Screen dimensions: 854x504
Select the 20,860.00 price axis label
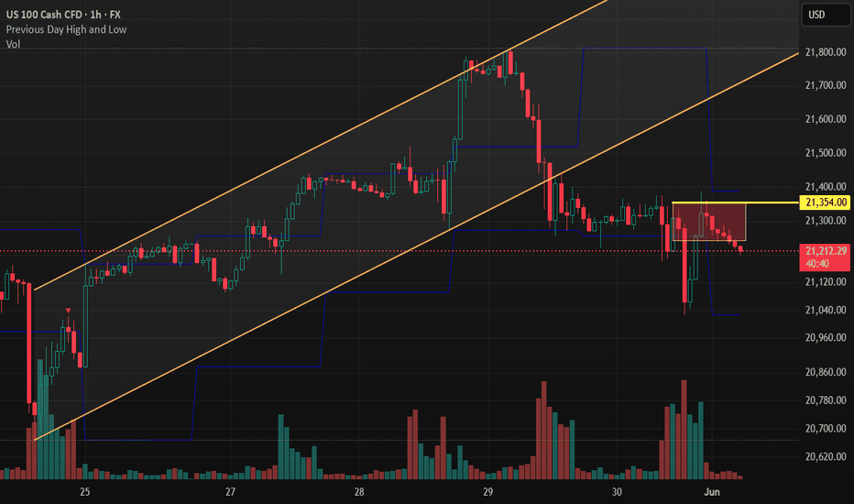826,372
